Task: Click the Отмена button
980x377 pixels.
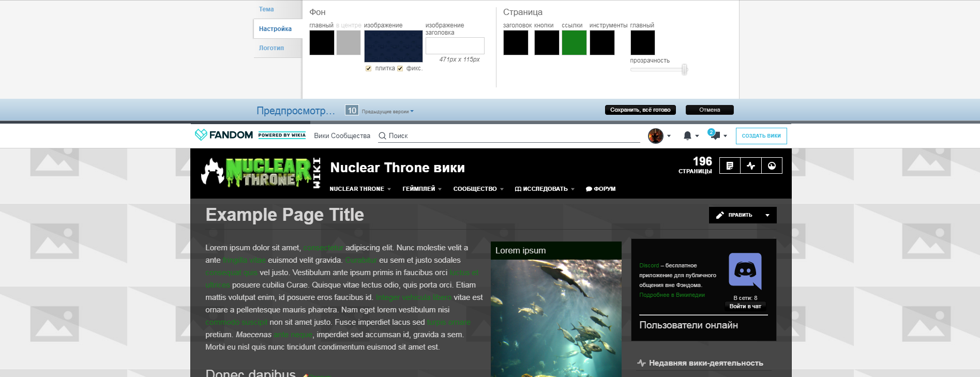Action: pos(710,110)
